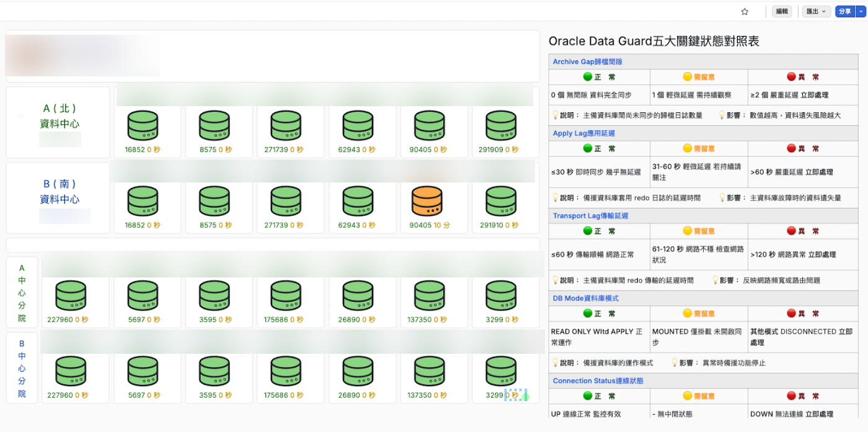Click cell '≤30 秒 即時同步 幾乎無延遲'

pyautogui.click(x=600, y=173)
